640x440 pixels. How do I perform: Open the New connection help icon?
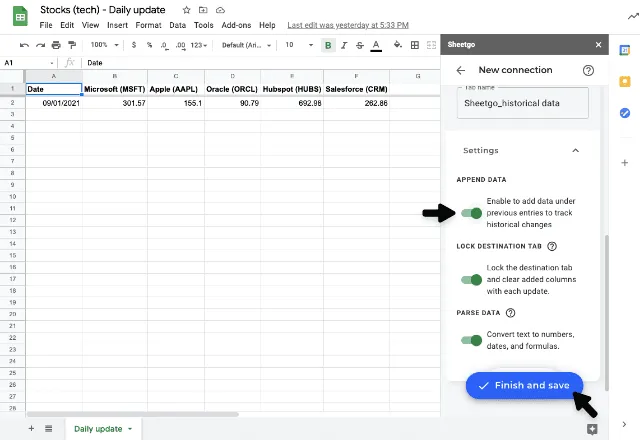[x=588, y=70]
